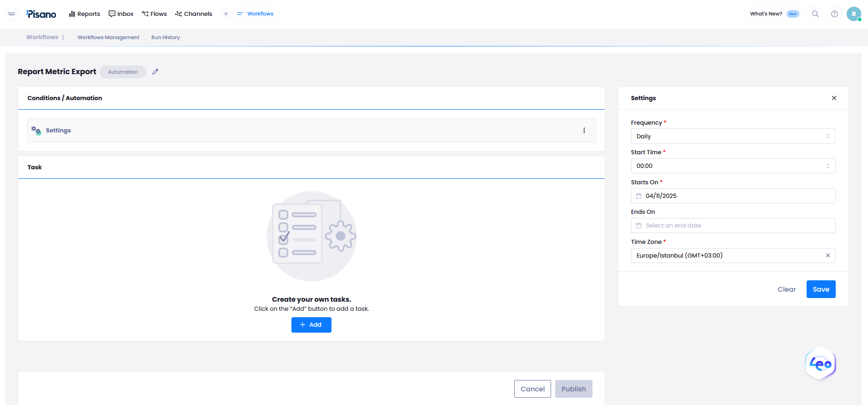Expand the Frequency dropdown
Image resolution: width=868 pixels, height=405 pixels.
[x=733, y=136]
